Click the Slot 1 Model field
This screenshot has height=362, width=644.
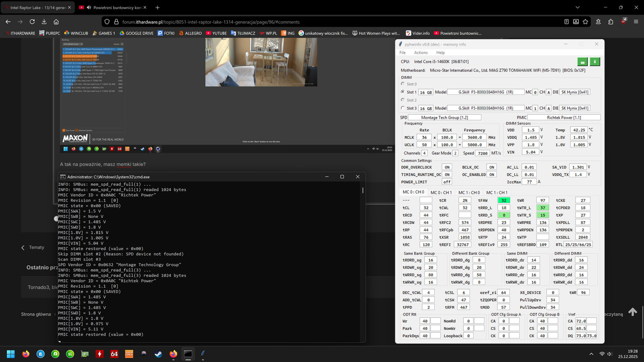(486, 92)
